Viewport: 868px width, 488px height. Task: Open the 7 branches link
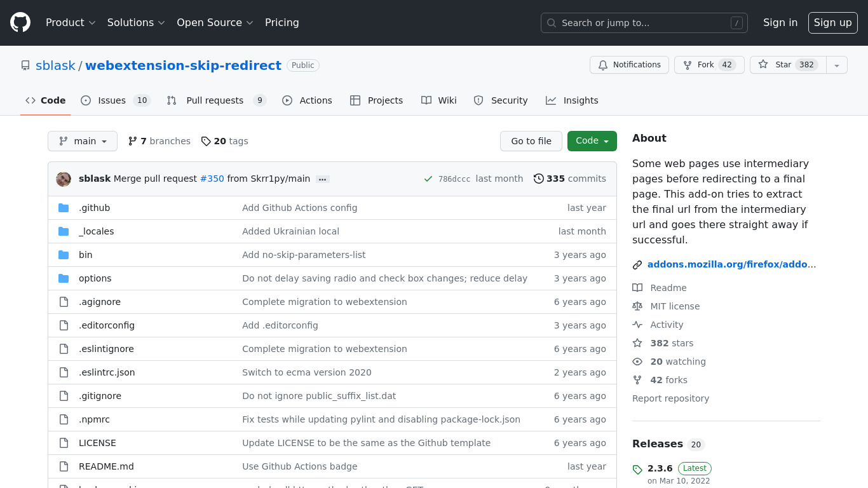point(159,141)
